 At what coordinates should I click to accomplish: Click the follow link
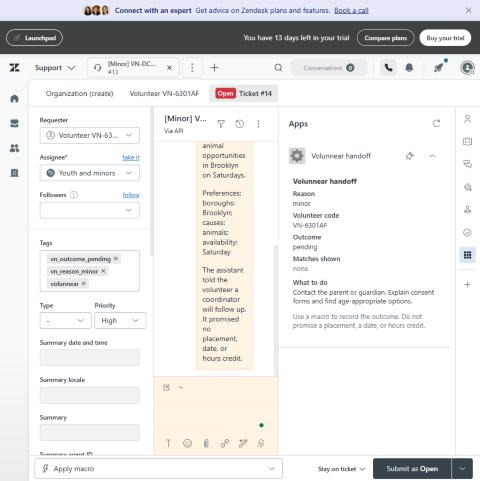[131, 195]
